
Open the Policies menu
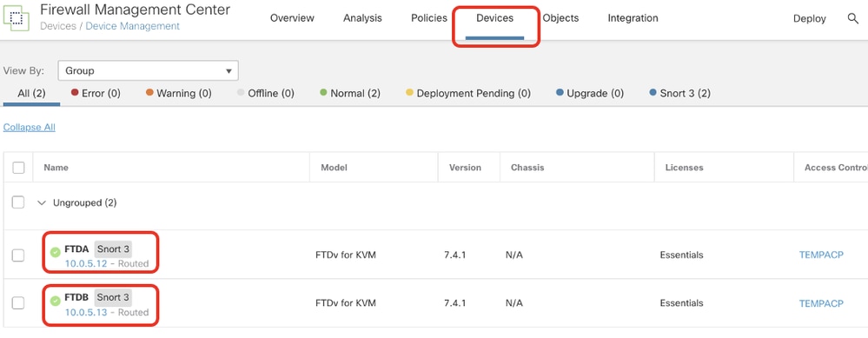point(429,18)
